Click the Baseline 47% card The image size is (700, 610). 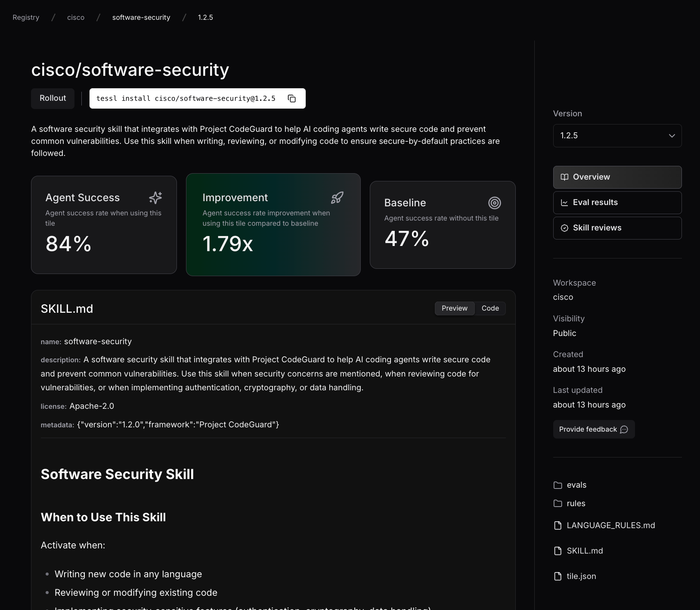click(x=443, y=225)
